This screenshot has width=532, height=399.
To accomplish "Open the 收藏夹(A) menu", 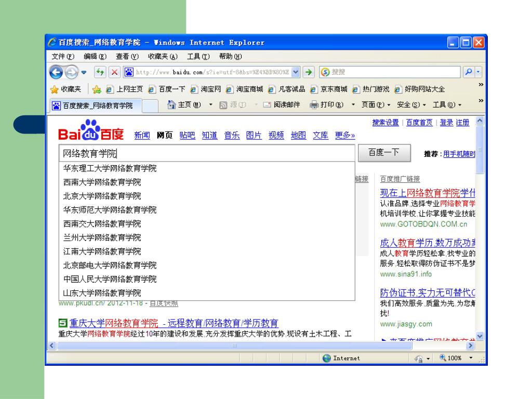I will 163,56.
